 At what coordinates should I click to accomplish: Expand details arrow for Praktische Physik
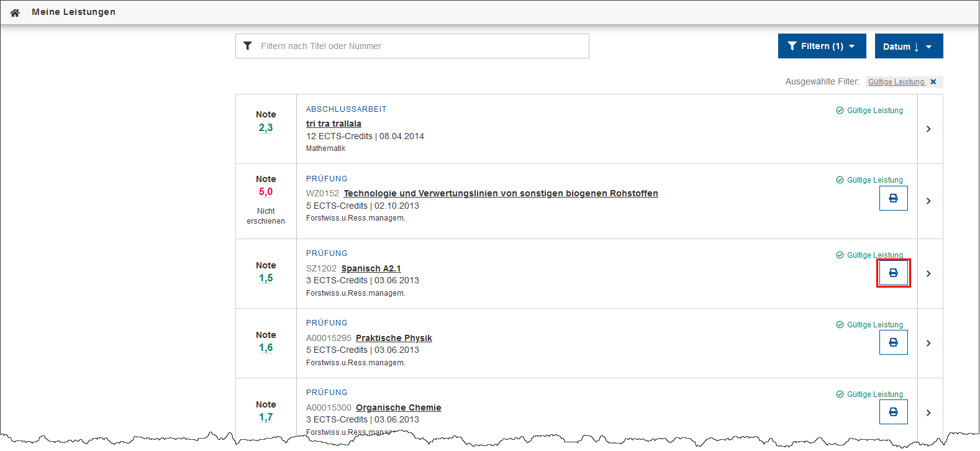(x=928, y=343)
